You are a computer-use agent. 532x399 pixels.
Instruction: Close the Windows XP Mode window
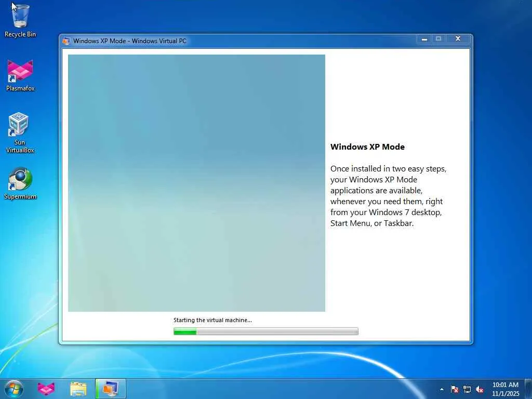(458, 38)
